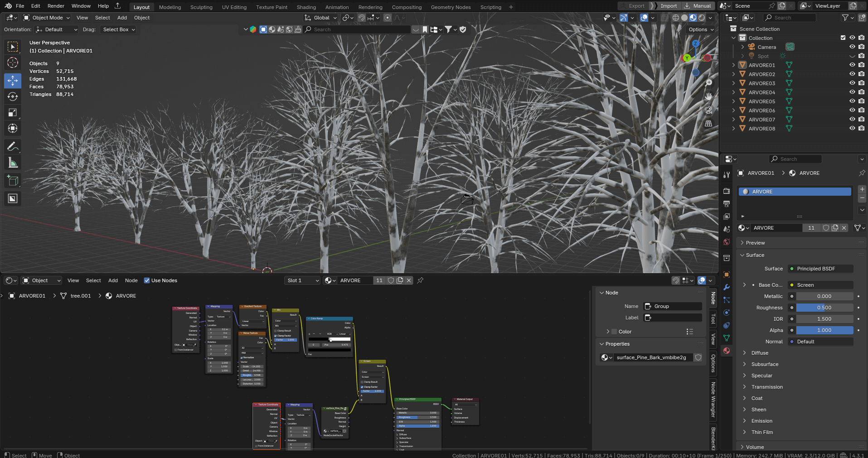Viewport: 868px width, 458px height.
Task: Hide ARVORE03 in viewport via eye icon
Action: click(x=852, y=83)
